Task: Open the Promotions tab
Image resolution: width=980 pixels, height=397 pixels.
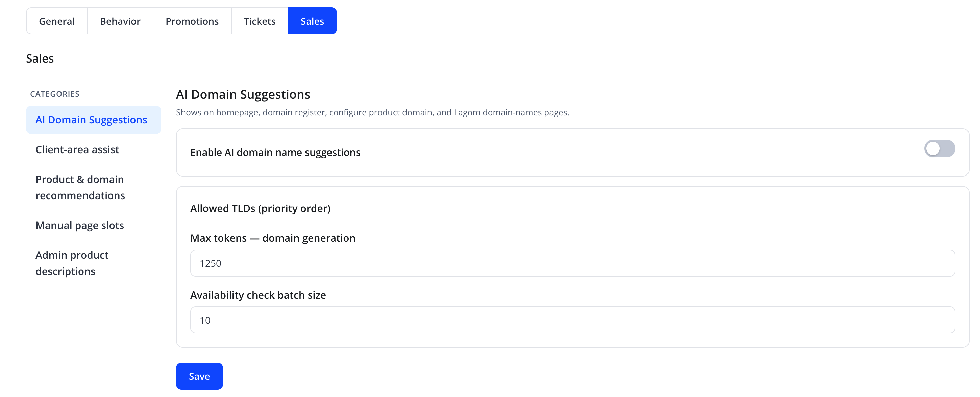Action: 192,21
